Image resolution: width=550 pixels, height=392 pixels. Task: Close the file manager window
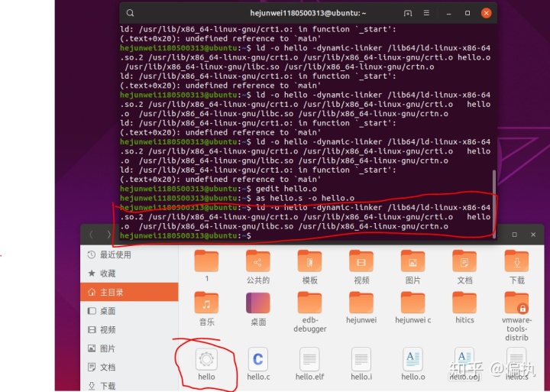click(x=533, y=235)
